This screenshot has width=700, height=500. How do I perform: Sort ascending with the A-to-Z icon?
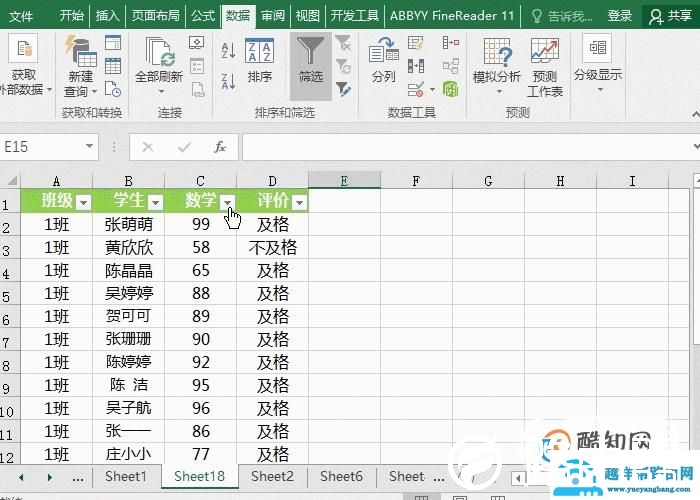coord(228,50)
